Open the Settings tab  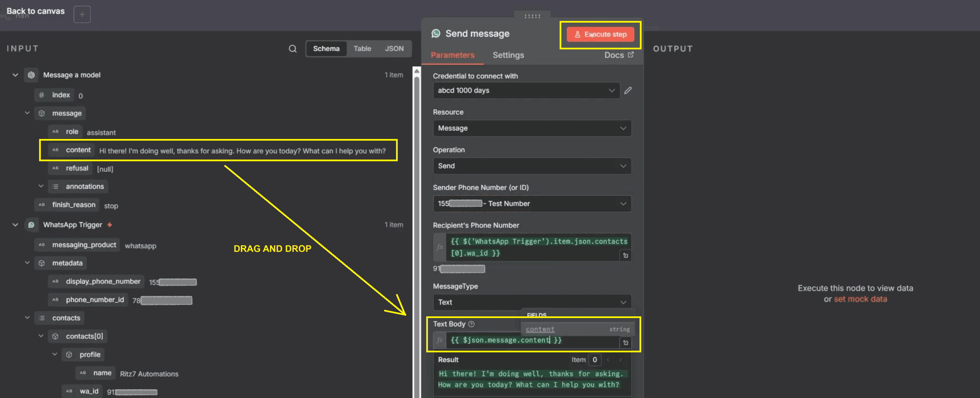pos(508,55)
